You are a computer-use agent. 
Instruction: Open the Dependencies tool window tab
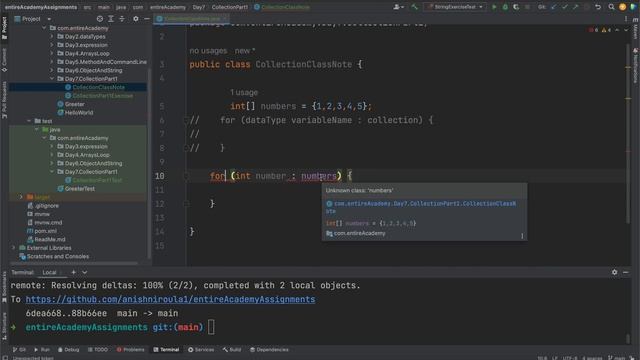point(269,350)
